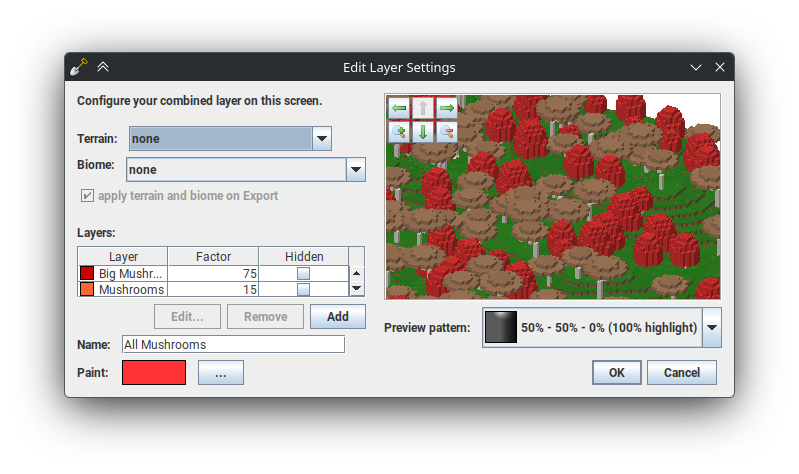Click the Name field with All Mushrooms
This screenshot has width=799, height=474.
(x=233, y=345)
